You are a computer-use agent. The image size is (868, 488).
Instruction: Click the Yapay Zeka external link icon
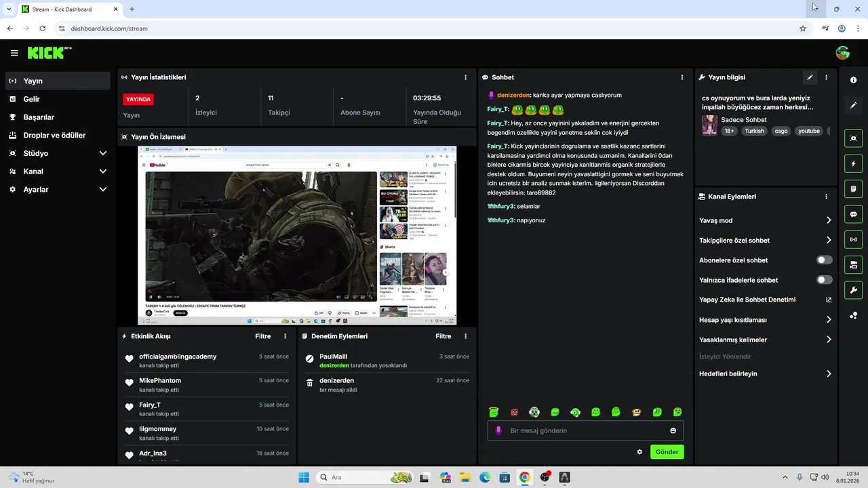829,300
